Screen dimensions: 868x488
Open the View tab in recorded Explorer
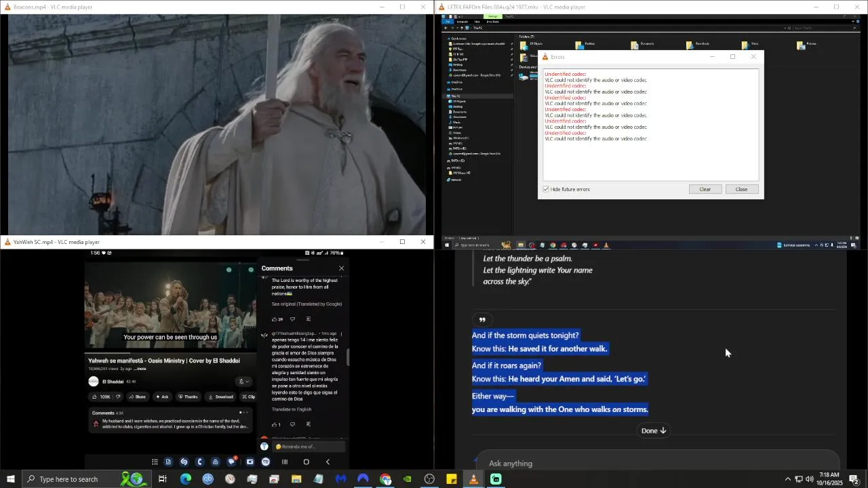coord(477,22)
